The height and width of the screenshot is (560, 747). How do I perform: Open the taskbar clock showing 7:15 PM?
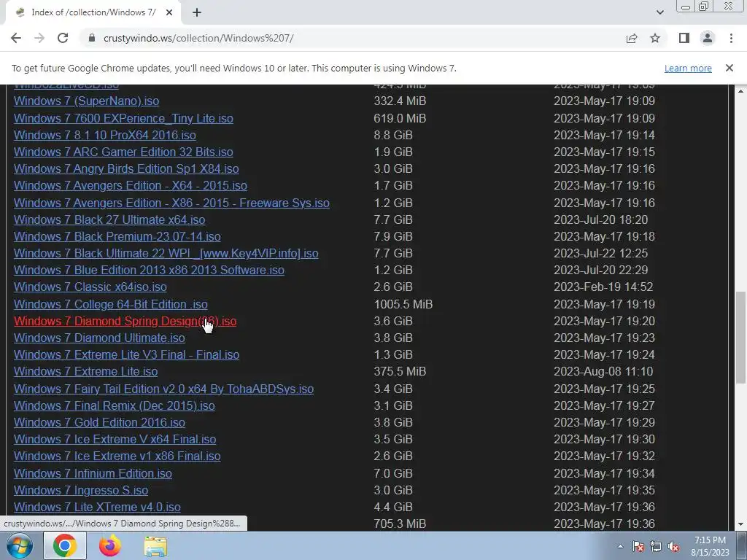(x=710, y=546)
